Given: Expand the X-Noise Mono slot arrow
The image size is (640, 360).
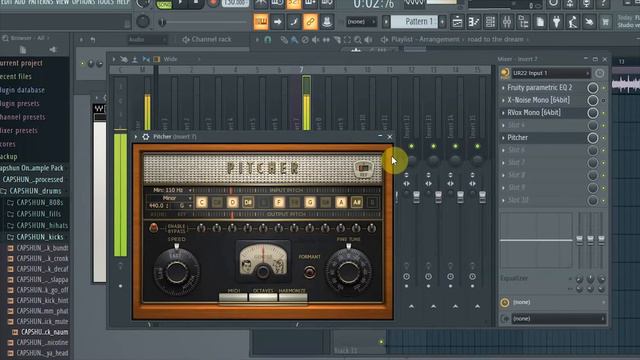Looking at the screenshot, I should [x=503, y=100].
